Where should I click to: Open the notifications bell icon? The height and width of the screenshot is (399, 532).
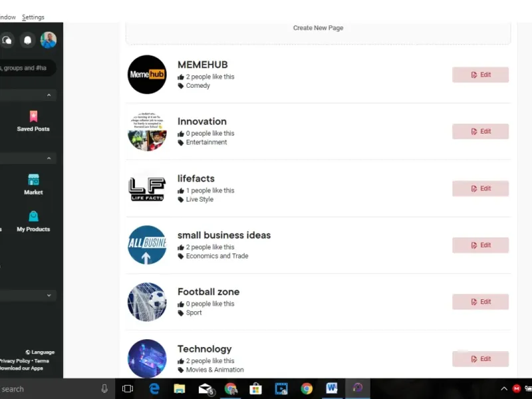click(27, 41)
